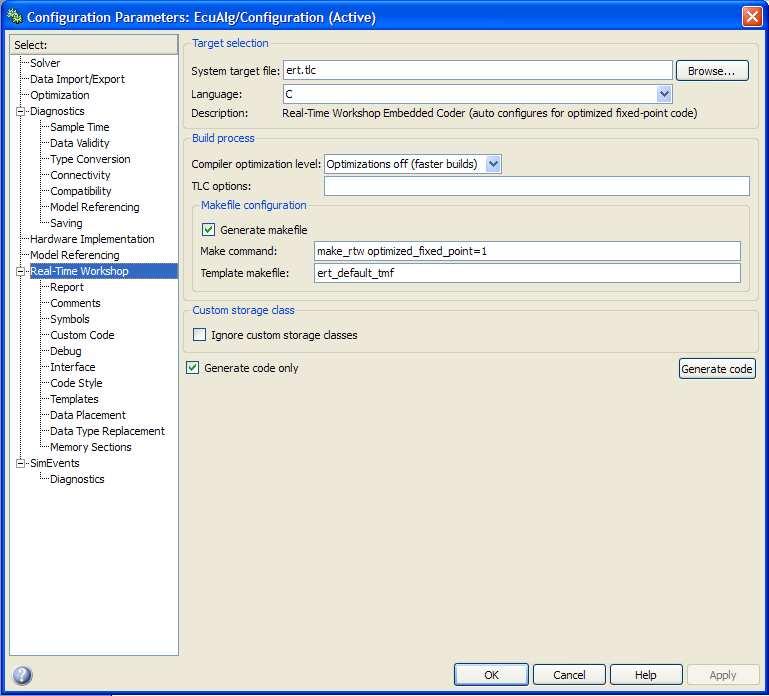Click the Generate code button
This screenshot has height=696, width=769.
click(717, 368)
